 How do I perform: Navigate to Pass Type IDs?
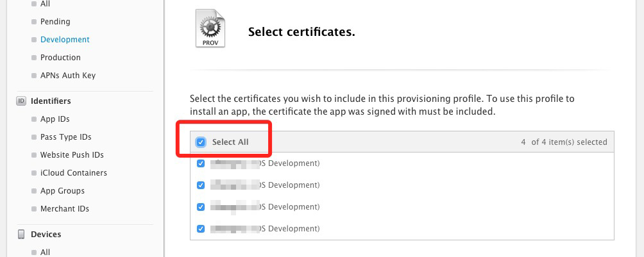point(65,137)
